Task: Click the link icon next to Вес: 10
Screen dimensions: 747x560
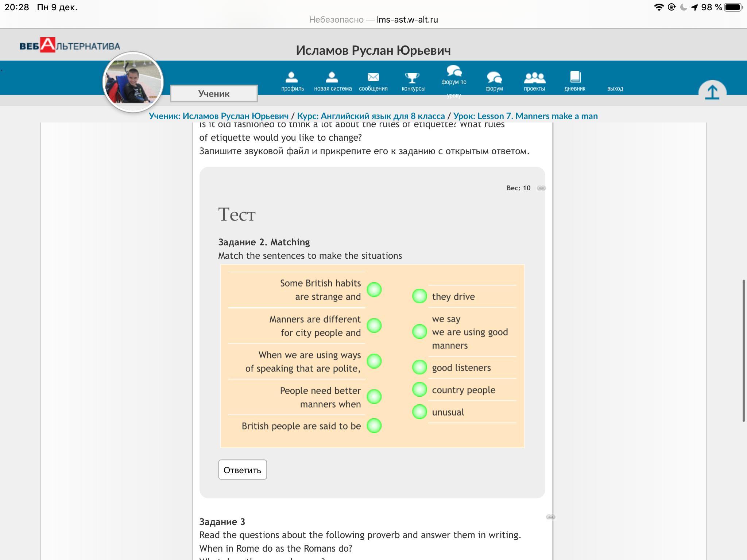Action: pos(541,188)
